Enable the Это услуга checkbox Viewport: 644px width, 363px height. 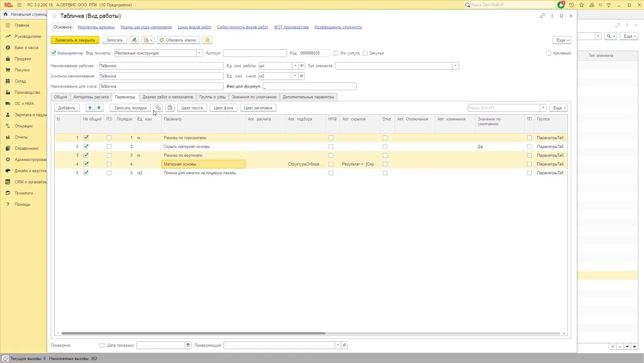(x=336, y=53)
